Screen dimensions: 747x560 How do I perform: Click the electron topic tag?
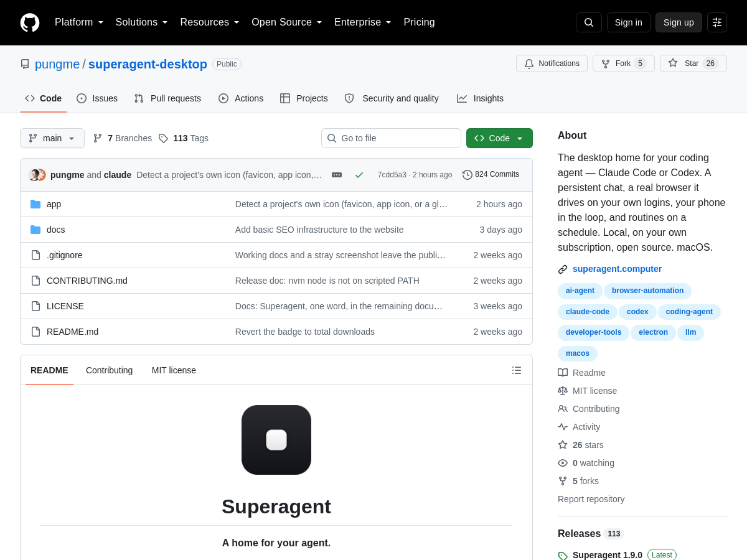pyautogui.click(x=653, y=332)
